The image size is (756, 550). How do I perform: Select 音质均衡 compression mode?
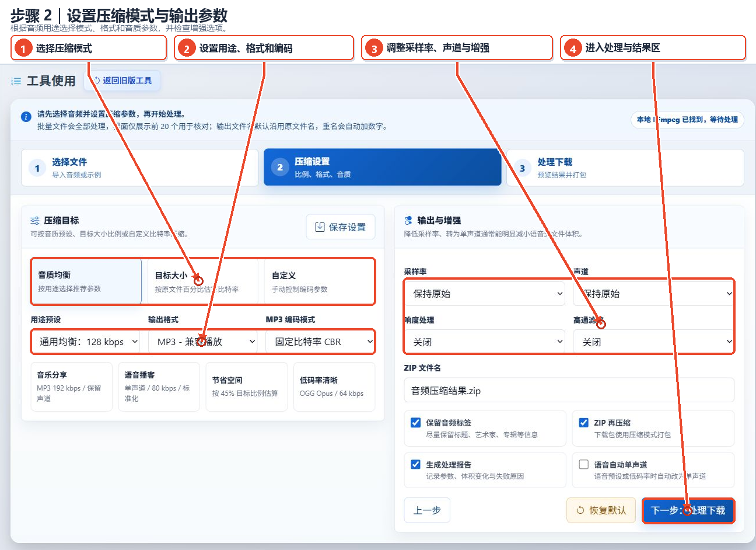pos(86,281)
